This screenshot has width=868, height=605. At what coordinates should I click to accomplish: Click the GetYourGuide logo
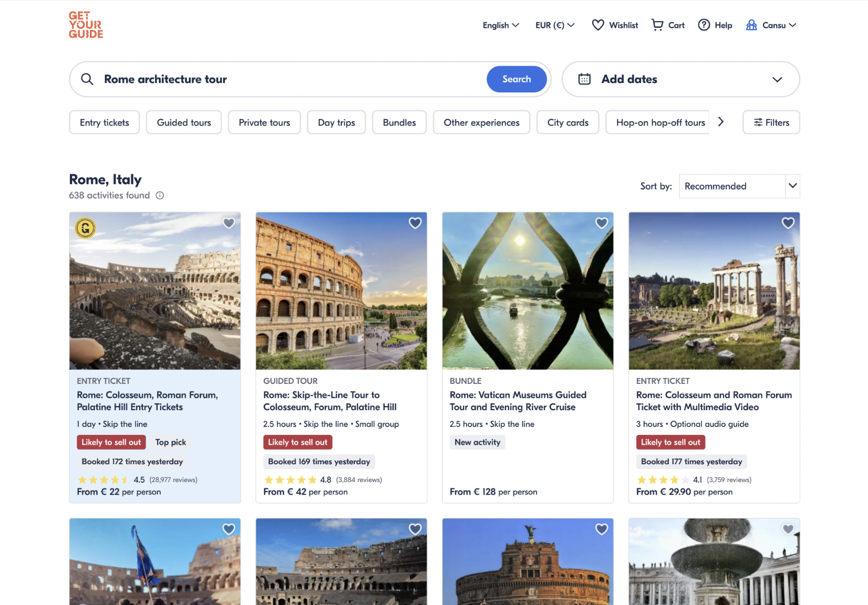(x=85, y=25)
